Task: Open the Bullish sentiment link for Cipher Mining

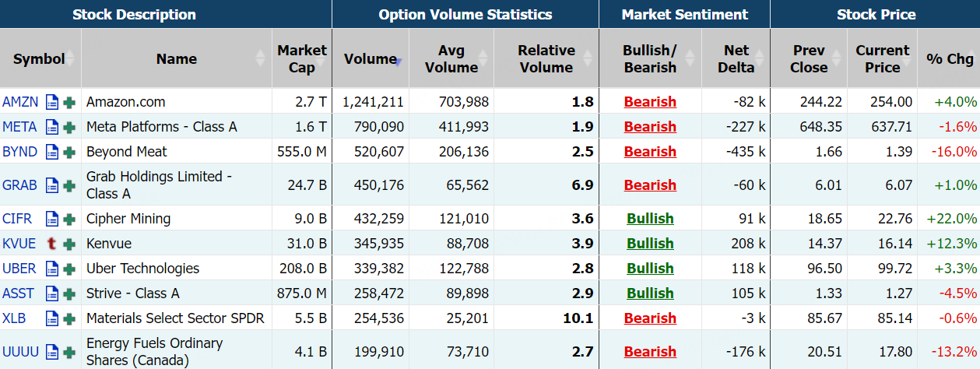Action: click(650, 219)
